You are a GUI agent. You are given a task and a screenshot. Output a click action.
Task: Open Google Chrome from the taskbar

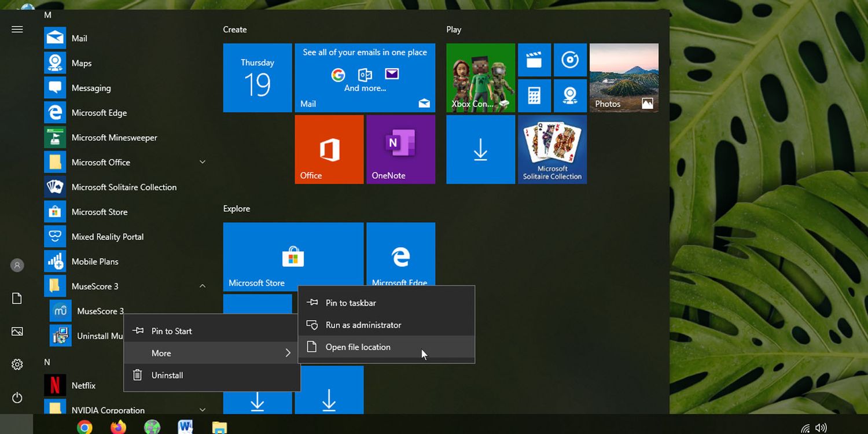pyautogui.click(x=85, y=427)
